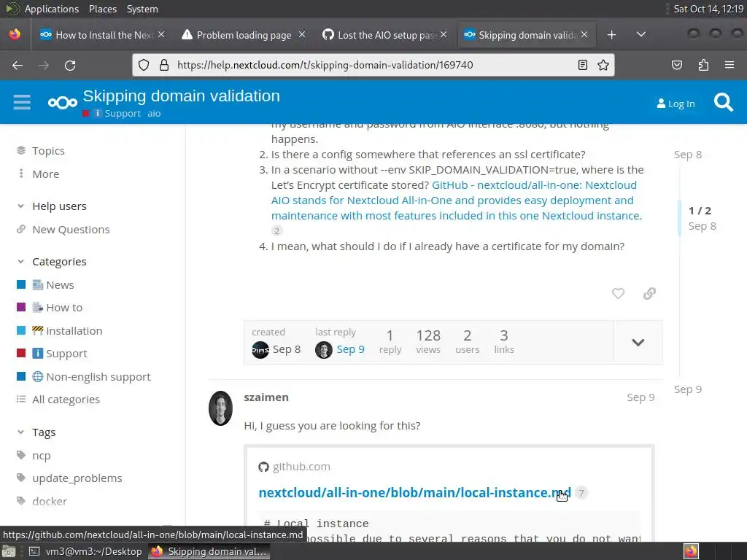Open the docker tag in sidebar
The width and height of the screenshot is (747, 560).
point(50,502)
